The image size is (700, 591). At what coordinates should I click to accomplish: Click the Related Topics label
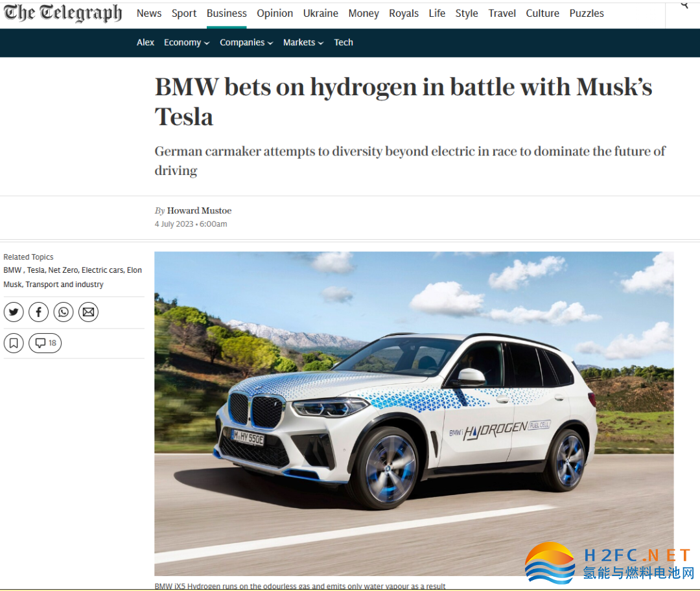[x=28, y=257]
